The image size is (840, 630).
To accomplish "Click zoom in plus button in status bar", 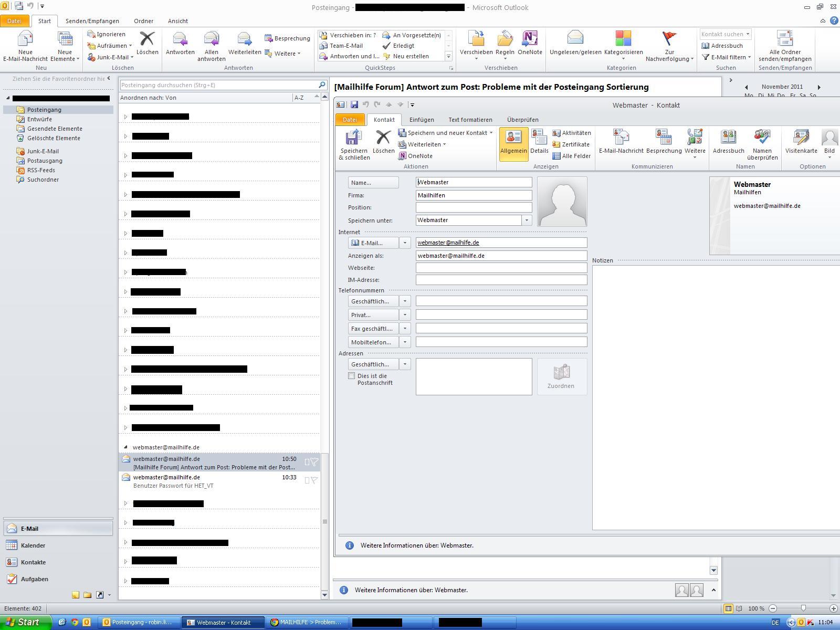I will pos(833,608).
